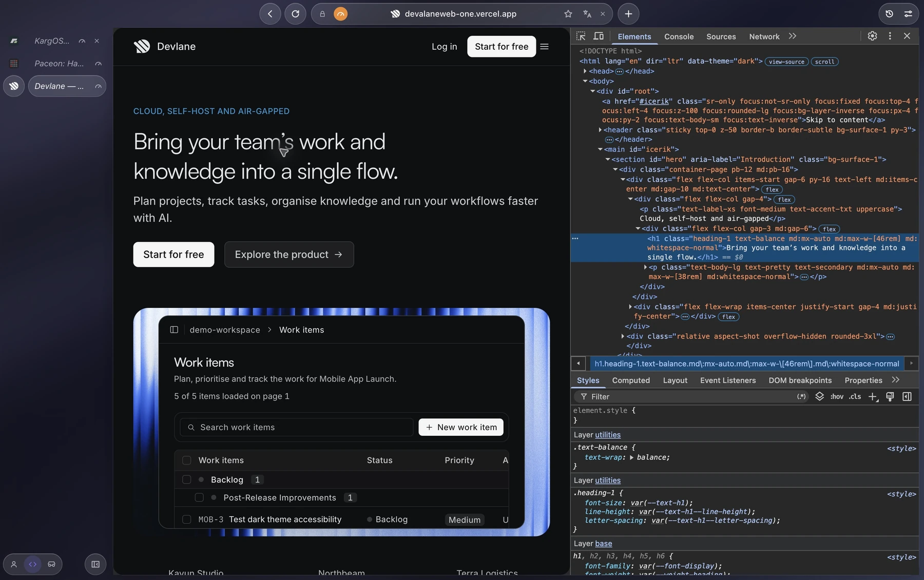Toggle the computed styles sidebar icon
The image size is (924, 580).
(x=907, y=396)
